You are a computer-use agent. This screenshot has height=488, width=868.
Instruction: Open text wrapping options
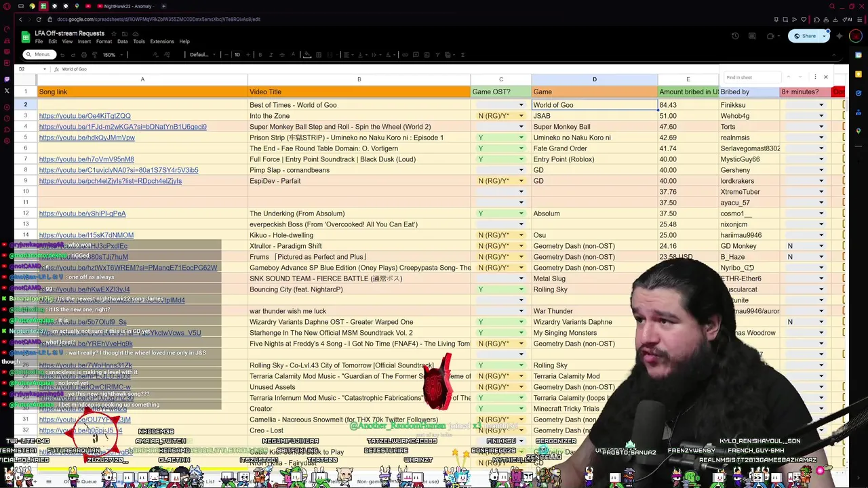pyautogui.click(x=375, y=54)
